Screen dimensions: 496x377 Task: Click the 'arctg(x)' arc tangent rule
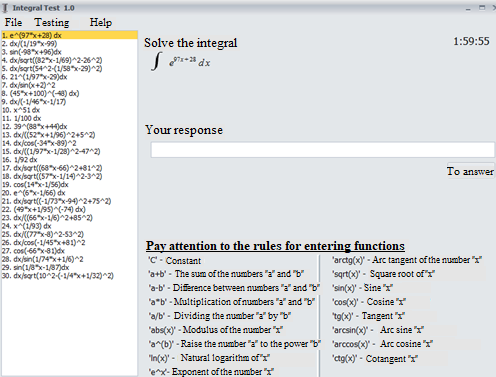point(407,260)
